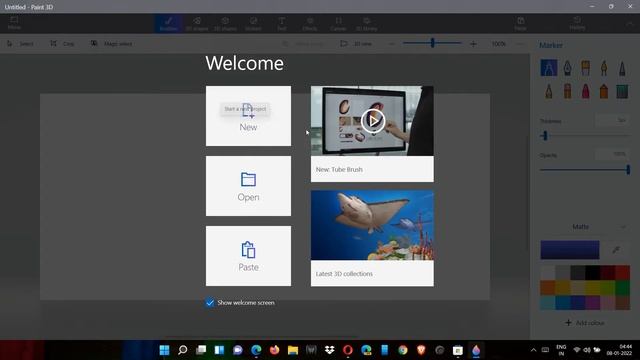Select the Fill bucket tool
This screenshot has width=640, height=360.
(622, 91)
